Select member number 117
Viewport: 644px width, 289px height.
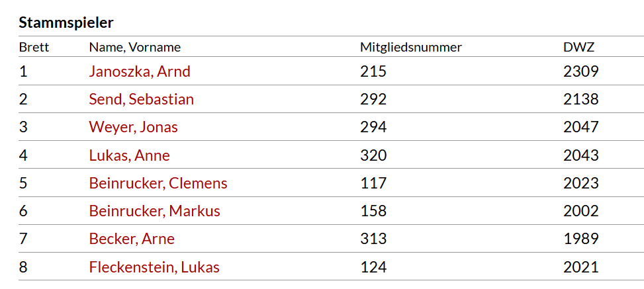click(x=373, y=183)
